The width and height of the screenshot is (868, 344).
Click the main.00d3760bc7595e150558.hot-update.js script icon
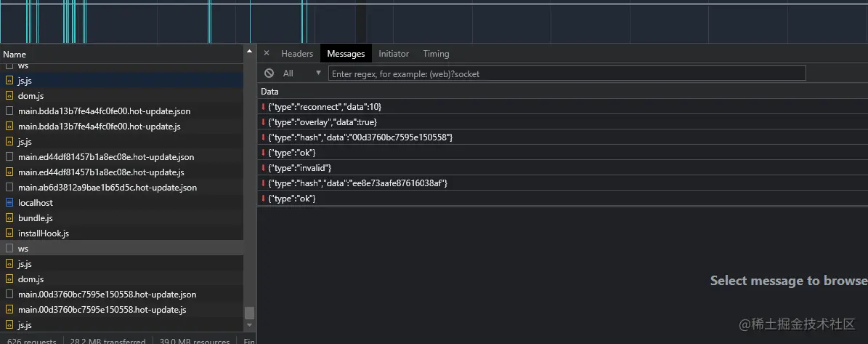click(9, 310)
